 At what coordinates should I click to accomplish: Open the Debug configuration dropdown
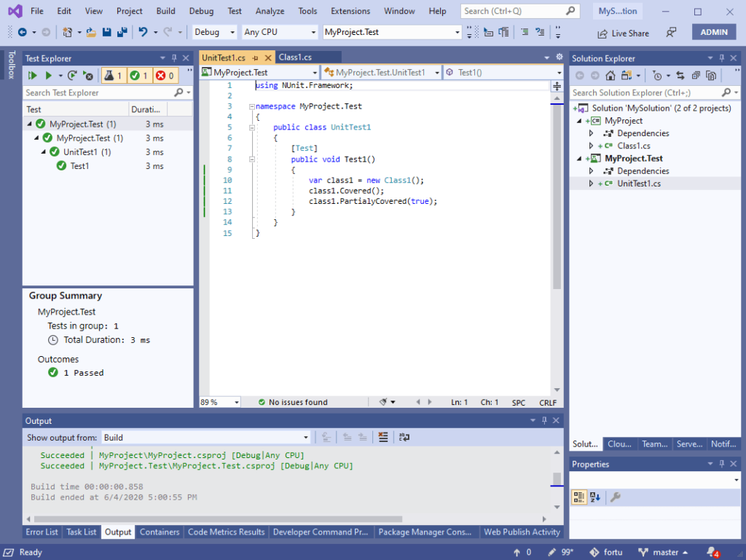point(213,32)
